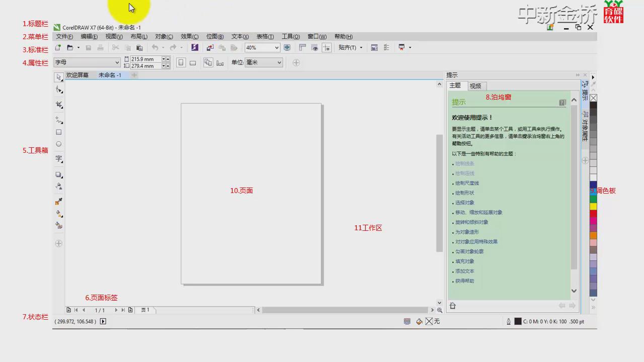Expand the application launcher dropdown arrow

[410, 48]
